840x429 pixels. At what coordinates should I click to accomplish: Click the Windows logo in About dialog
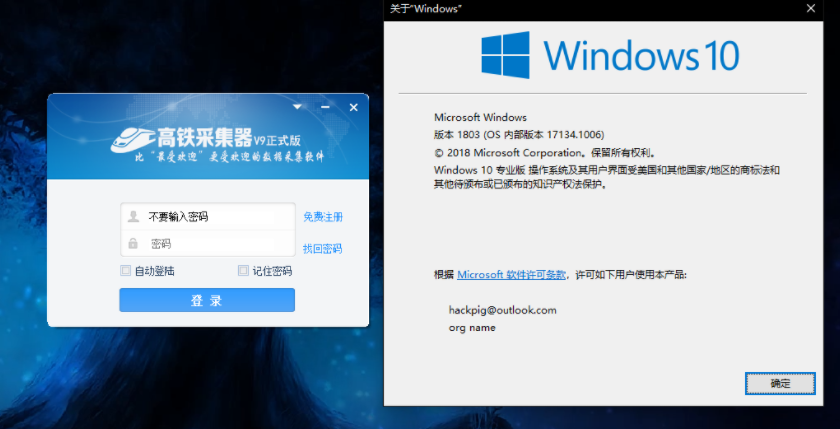point(505,54)
